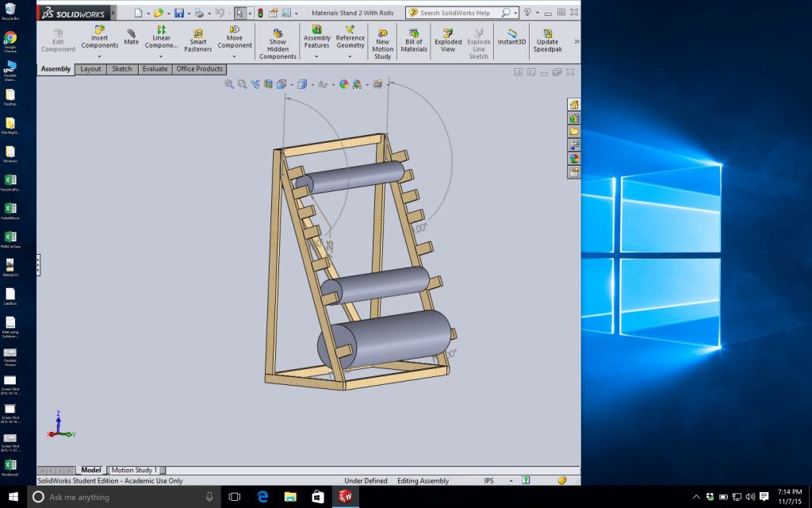Switch to the Evaluate tab

(x=155, y=69)
